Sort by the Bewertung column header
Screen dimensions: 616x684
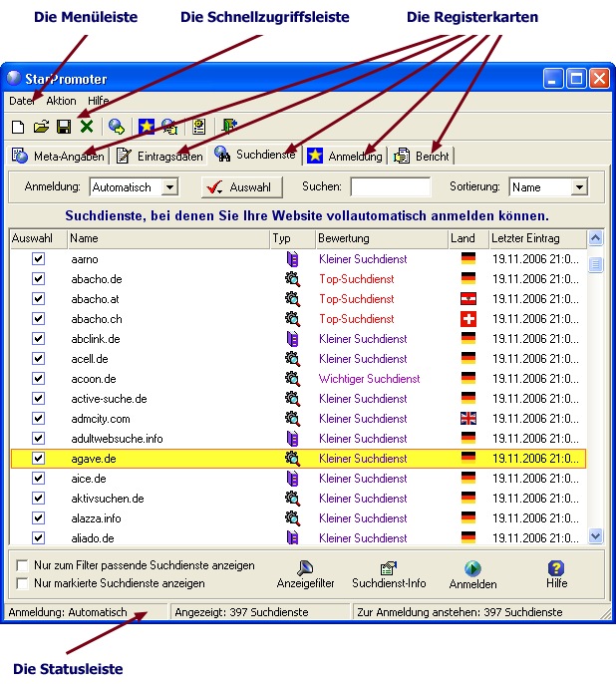tap(382, 238)
